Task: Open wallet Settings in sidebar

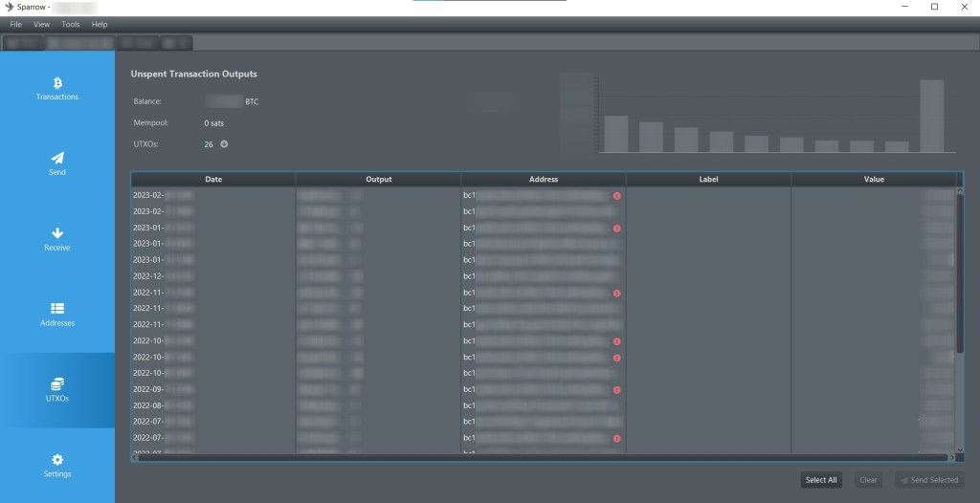Action: pos(57,466)
